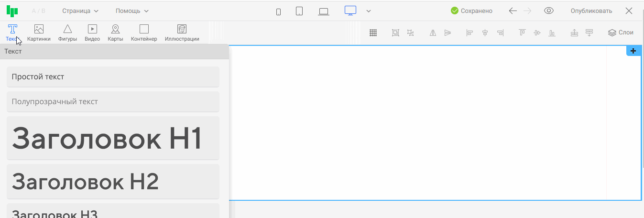Open the Иллюстрации panel
This screenshot has width=644, height=218.
(x=182, y=33)
